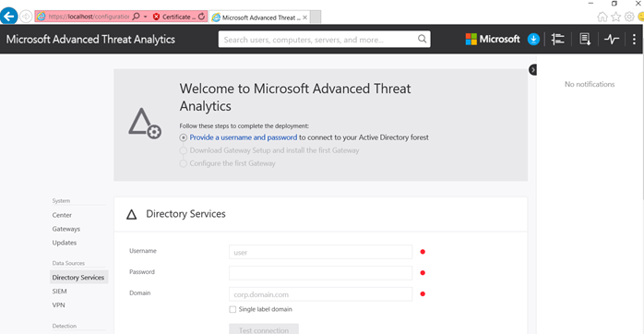The width and height of the screenshot is (644, 334).
Task: Open SIEM under Data Sources
Action: tap(59, 292)
